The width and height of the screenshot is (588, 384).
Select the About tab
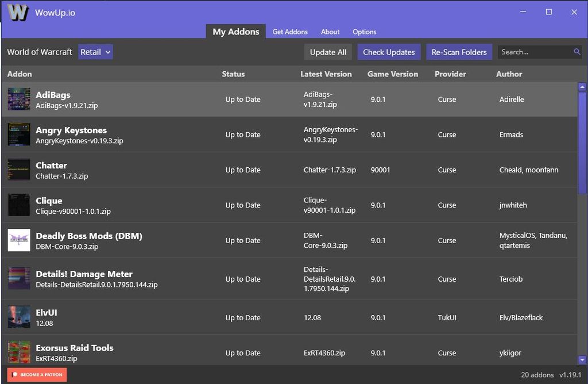(x=330, y=32)
